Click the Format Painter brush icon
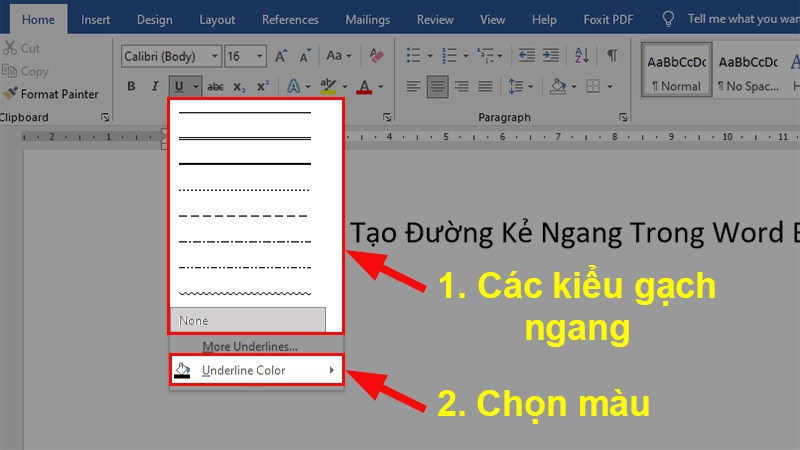Viewport: 800px width, 450px height. pyautogui.click(x=11, y=94)
